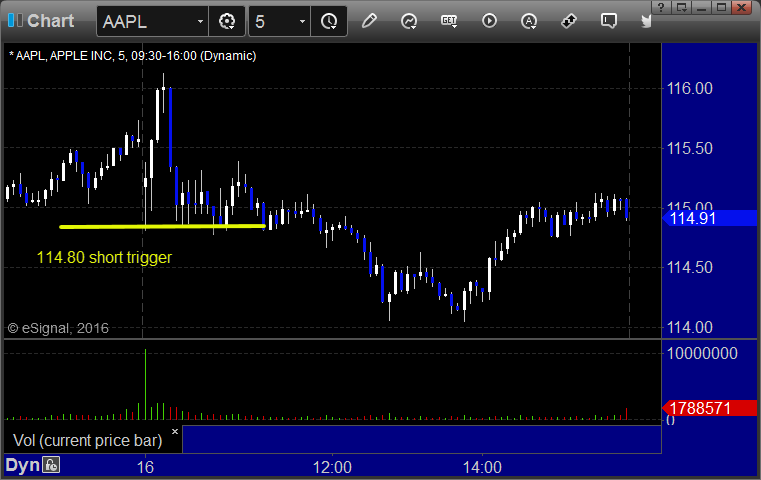This screenshot has width=761, height=480.
Task: Click the red volume marker 1788571
Action: click(x=710, y=408)
